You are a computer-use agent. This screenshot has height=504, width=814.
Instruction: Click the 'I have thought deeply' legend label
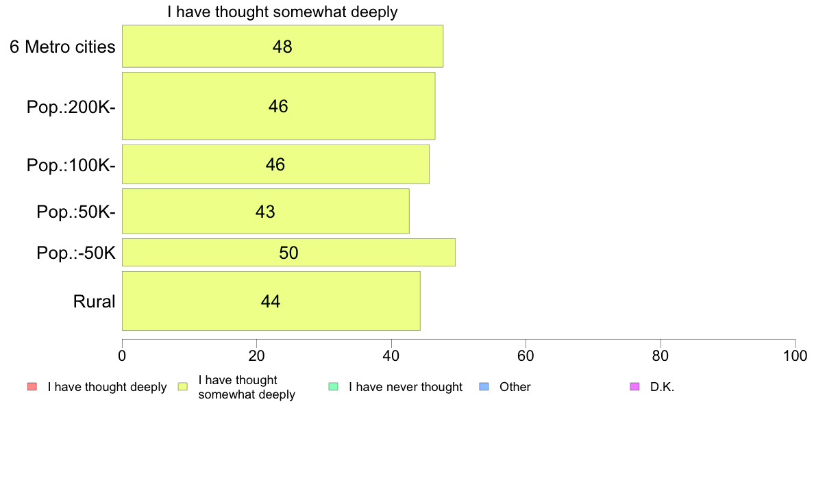(x=107, y=387)
